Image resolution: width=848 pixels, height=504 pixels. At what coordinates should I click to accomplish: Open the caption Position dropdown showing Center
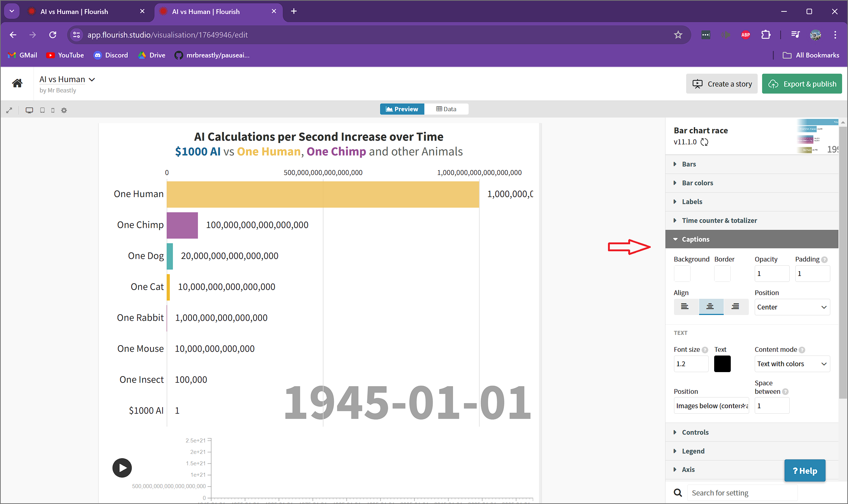click(x=792, y=307)
